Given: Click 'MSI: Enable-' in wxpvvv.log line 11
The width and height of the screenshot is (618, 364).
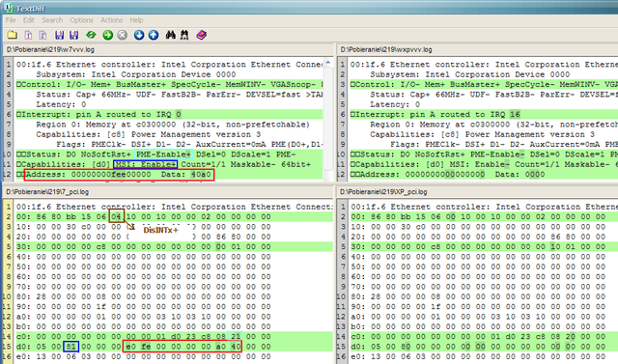Looking at the screenshot, I should click(479, 164).
